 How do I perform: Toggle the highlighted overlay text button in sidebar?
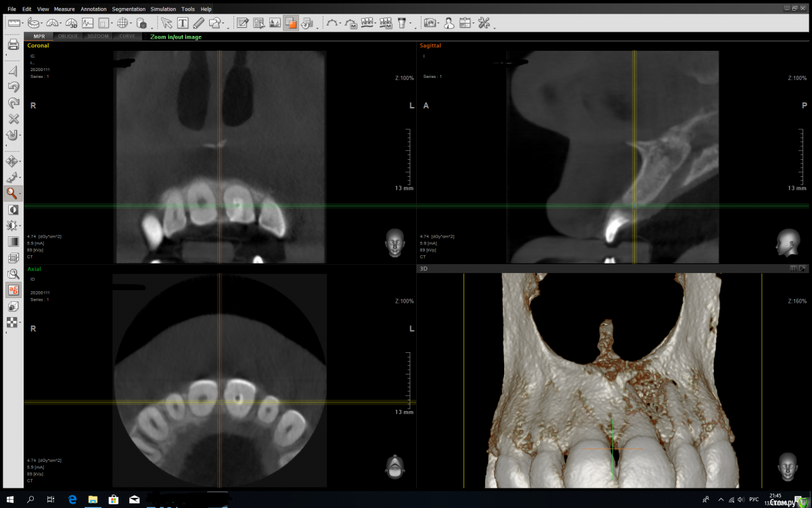click(13, 290)
